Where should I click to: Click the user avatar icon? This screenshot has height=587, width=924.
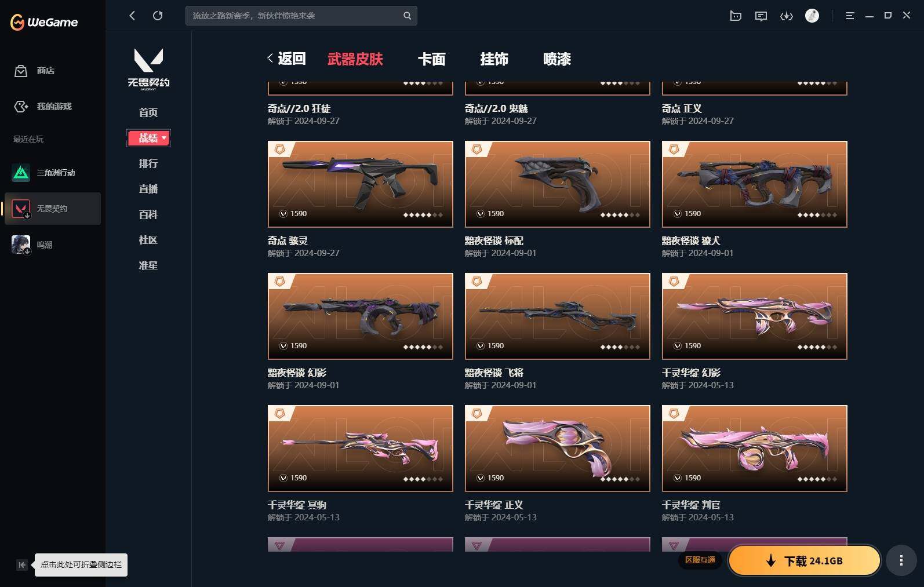click(x=812, y=16)
